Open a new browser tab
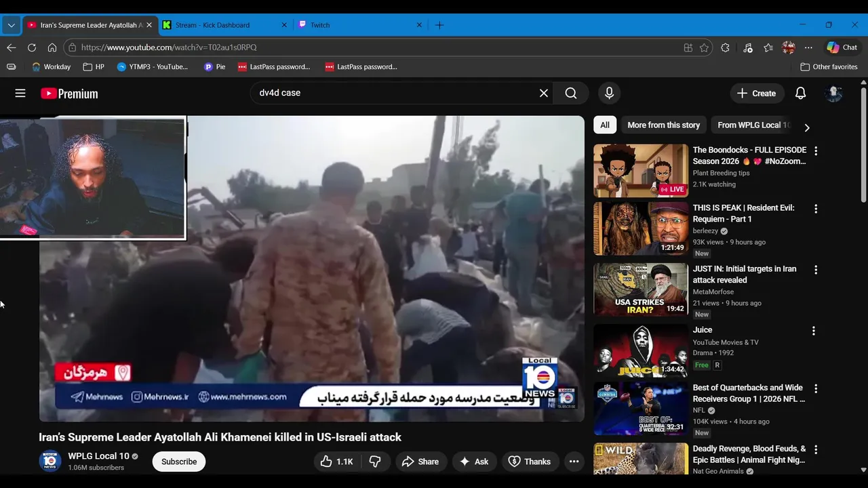The image size is (868, 488). [x=439, y=25]
